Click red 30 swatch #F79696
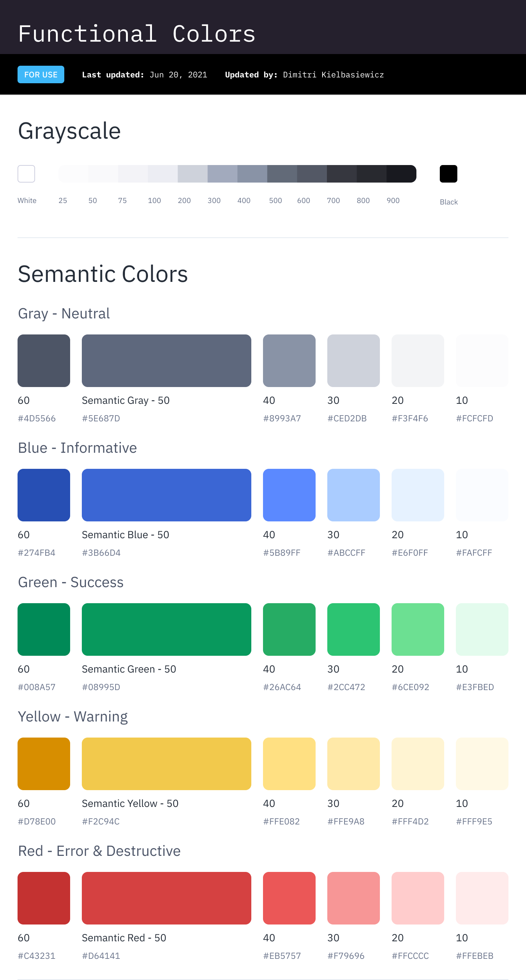Viewport: 526px width, 980px height. (x=353, y=898)
